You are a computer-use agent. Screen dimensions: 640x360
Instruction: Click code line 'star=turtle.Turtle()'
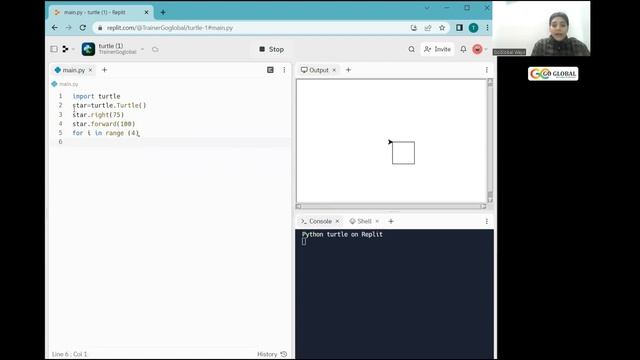click(x=109, y=105)
